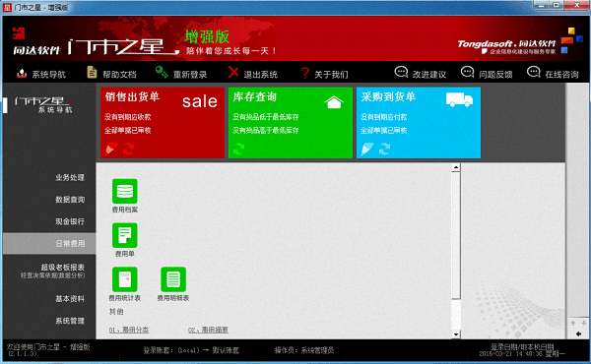The height and width of the screenshot is (364, 591).
Task: Click 没有货品高于最低库存 text
Action: (x=266, y=130)
